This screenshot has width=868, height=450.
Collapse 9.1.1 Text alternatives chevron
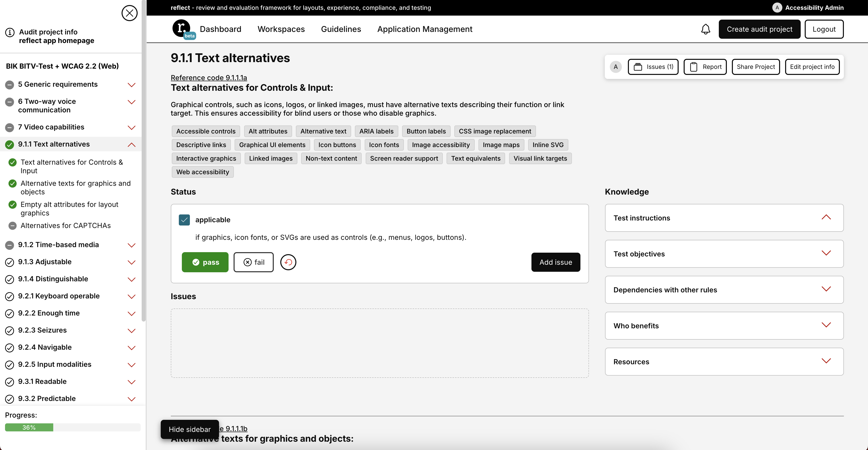coord(131,145)
